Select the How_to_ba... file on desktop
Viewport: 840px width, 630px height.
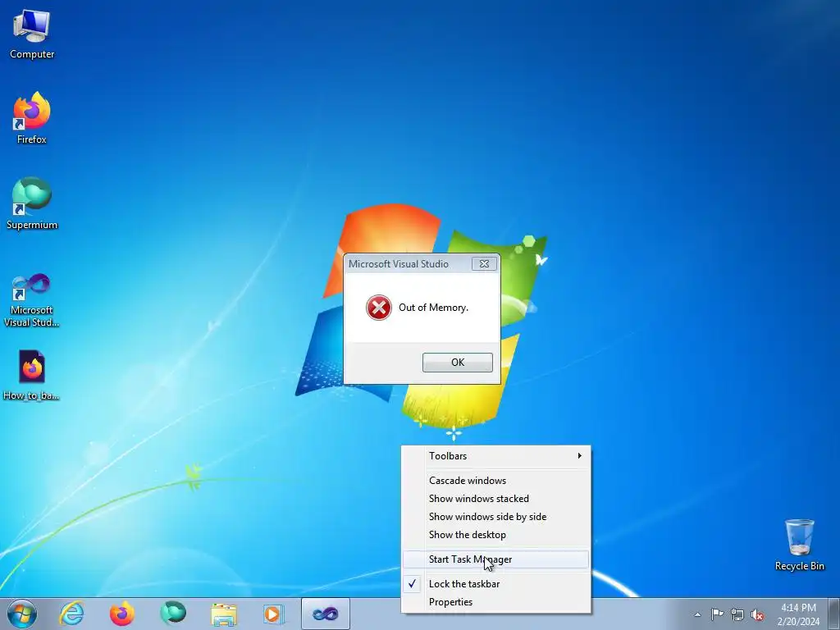click(x=32, y=375)
